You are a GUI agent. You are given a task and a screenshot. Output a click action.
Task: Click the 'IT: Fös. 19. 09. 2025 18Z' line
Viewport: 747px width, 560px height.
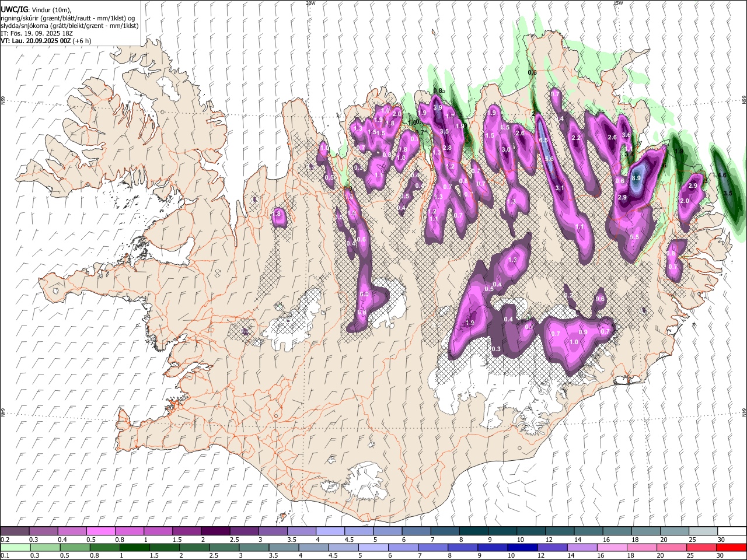click(36, 33)
